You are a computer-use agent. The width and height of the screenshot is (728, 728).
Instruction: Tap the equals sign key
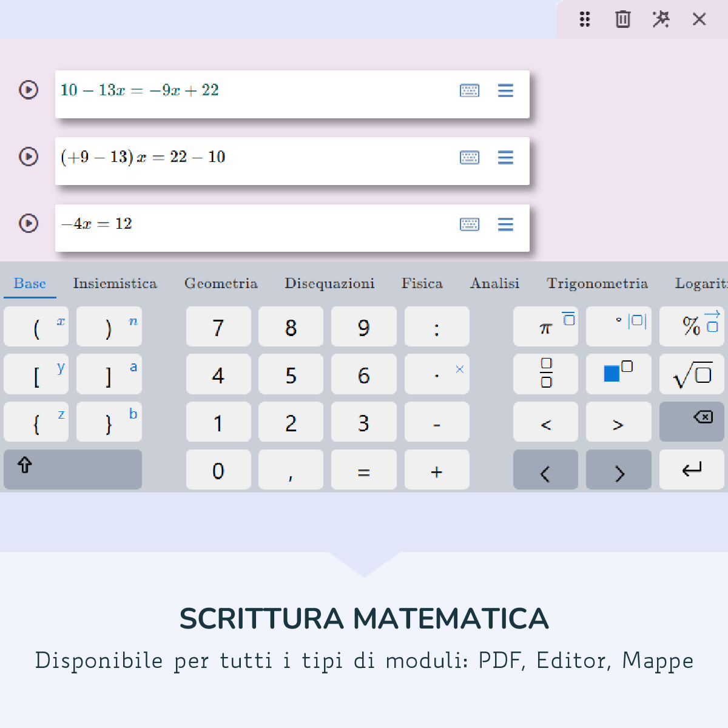click(x=364, y=470)
